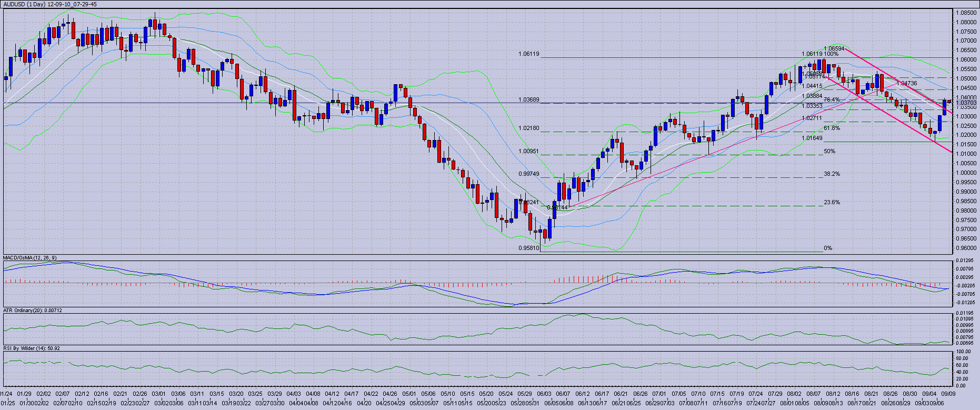Click the 50% Fibonacci level label
This screenshot has height=410, width=980.
[x=829, y=151]
